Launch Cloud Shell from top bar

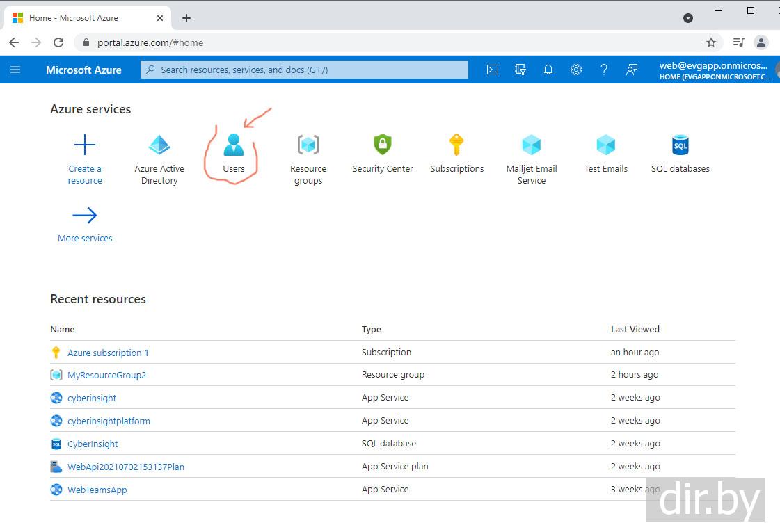point(493,70)
